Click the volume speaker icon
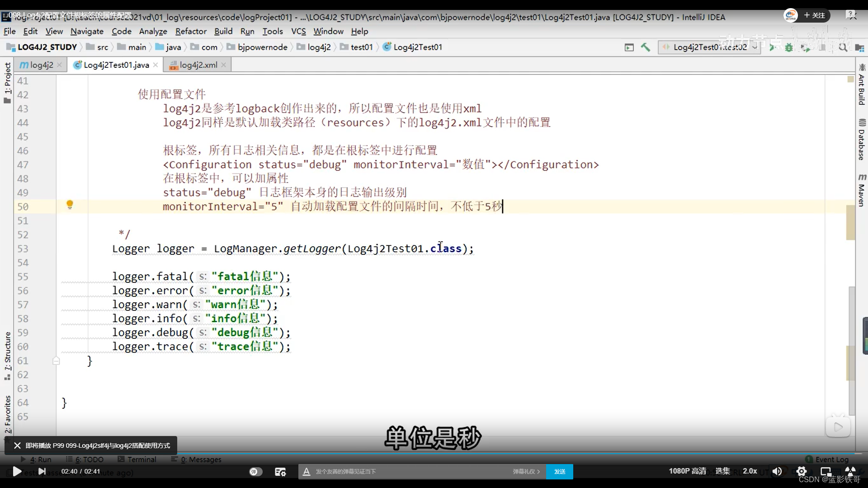The height and width of the screenshot is (488, 868). 777,471
